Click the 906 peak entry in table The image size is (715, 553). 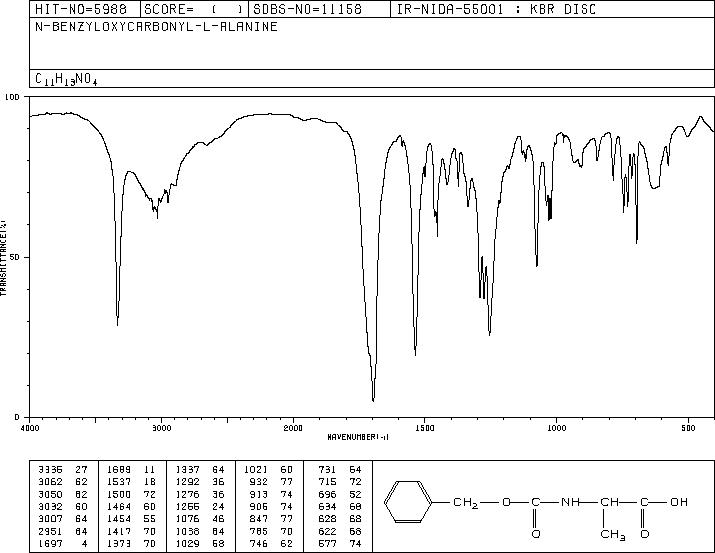coord(272,506)
